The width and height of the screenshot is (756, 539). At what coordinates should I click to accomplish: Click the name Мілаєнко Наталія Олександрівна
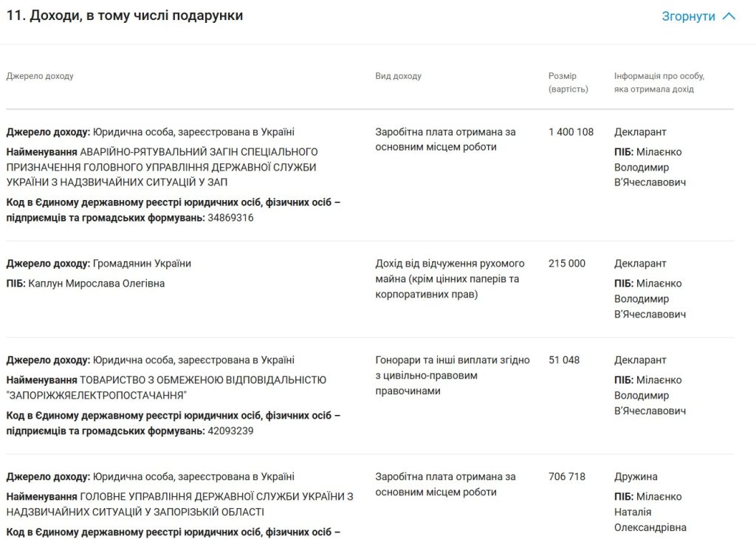pos(650,512)
